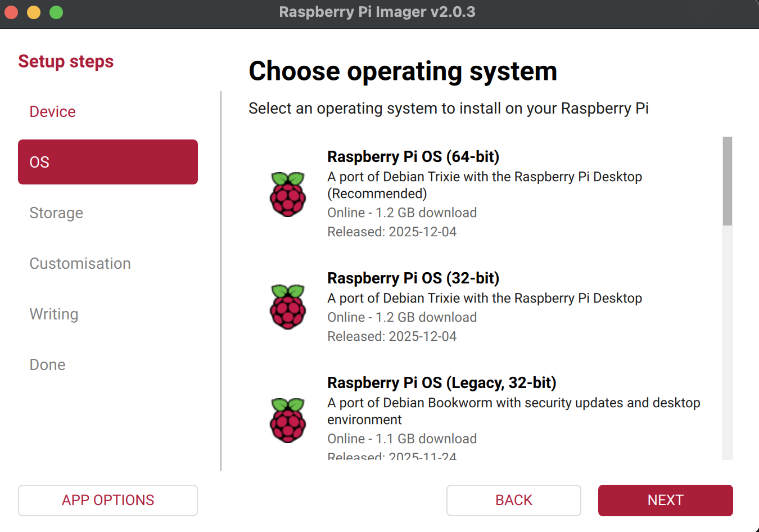Click the 'Select an operating system' subtitle
The image size is (759, 532).
pyautogui.click(x=449, y=108)
